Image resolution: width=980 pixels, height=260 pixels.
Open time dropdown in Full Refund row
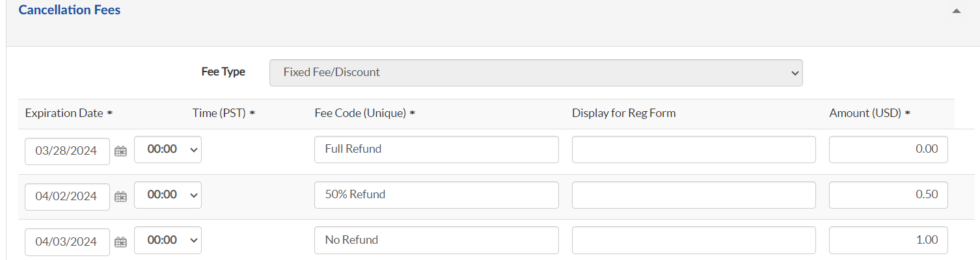[168, 149]
